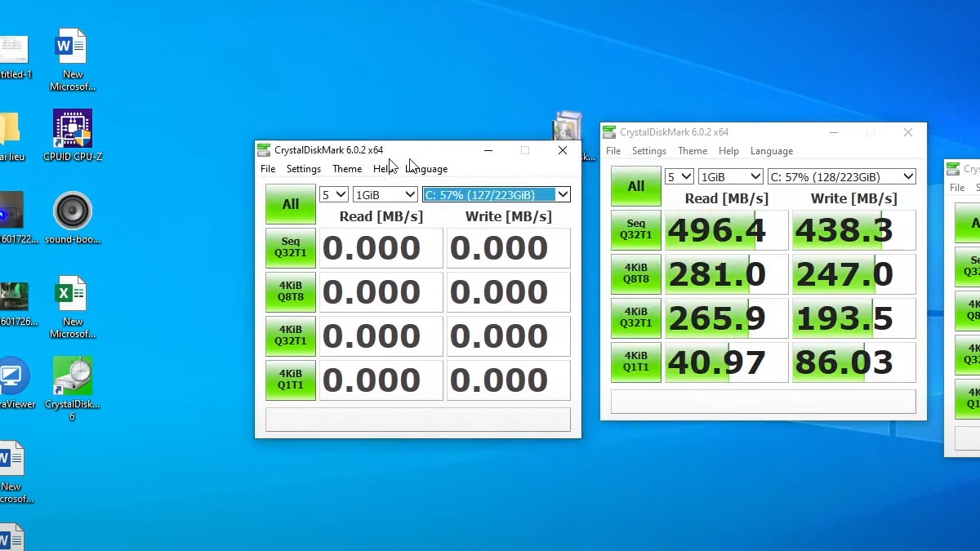Open Theme menu in front CrystalDiskMark window
Viewport: 980px width, 551px height.
pyautogui.click(x=347, y=169)
